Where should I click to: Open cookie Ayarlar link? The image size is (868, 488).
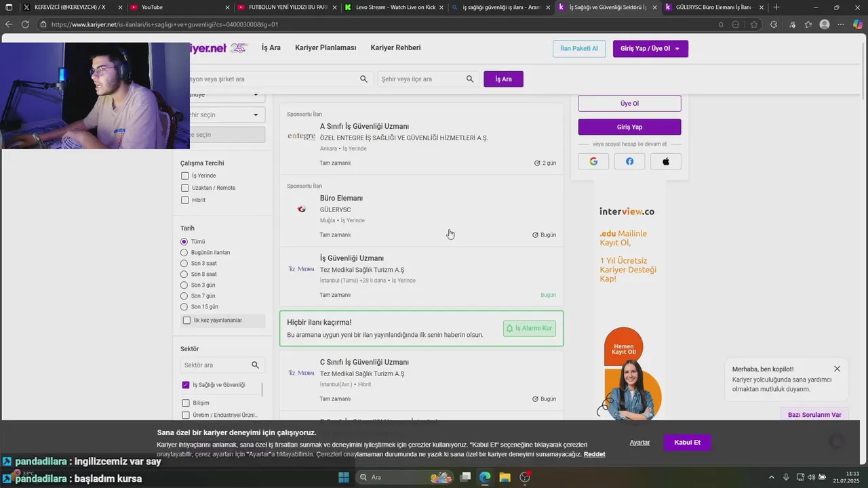pyautogui.click(x=639, y=443)
